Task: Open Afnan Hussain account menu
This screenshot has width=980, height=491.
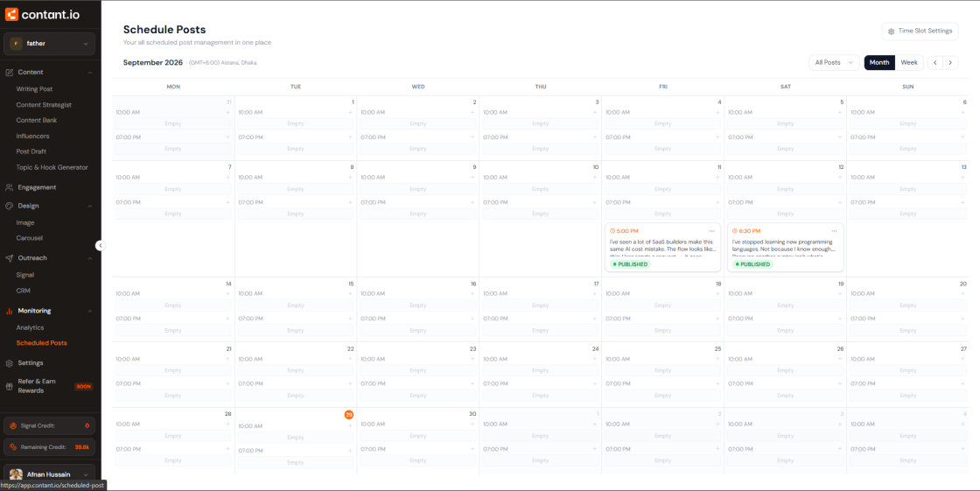Action: pyautogui.click(x=49, y=474)
